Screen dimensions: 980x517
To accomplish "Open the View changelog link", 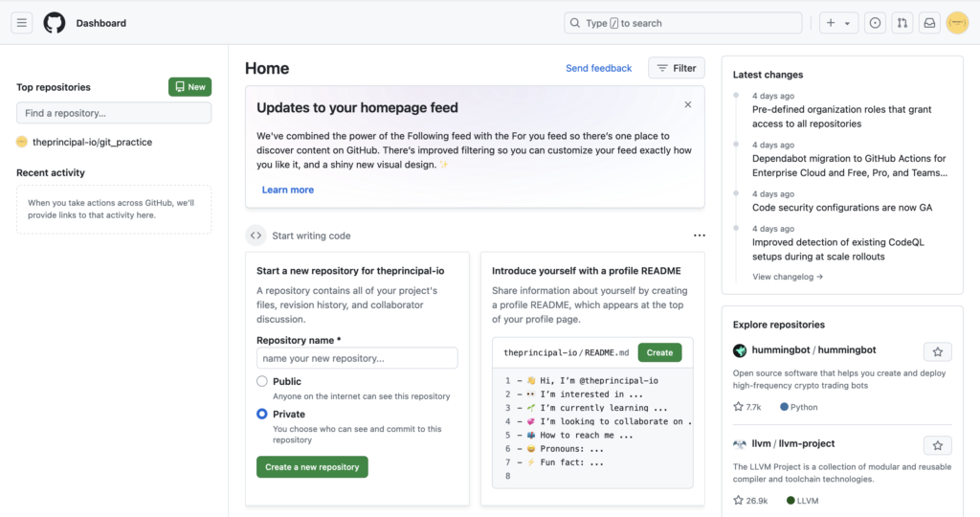I will (788, 277).
